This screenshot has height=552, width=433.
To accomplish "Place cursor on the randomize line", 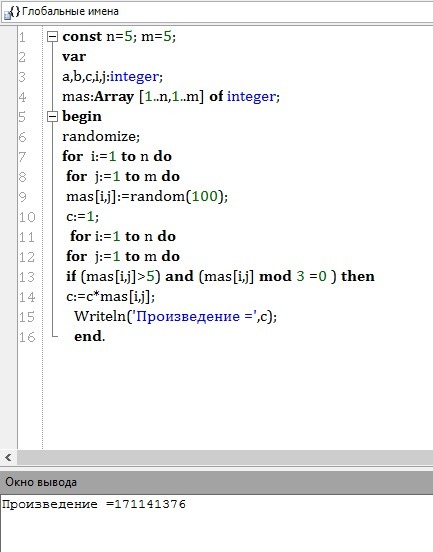I will (101, 137).
